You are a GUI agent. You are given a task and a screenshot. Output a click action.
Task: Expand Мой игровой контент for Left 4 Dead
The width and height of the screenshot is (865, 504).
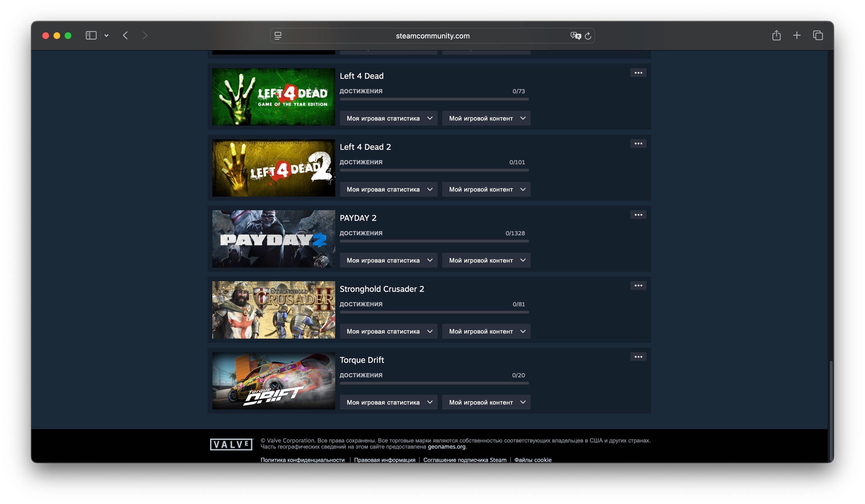coord(486,118)
